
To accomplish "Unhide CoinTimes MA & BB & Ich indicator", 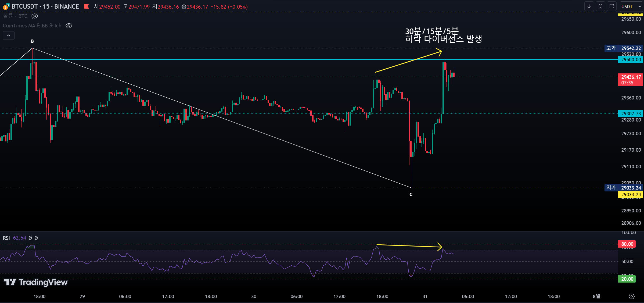I will pos(69,26).
